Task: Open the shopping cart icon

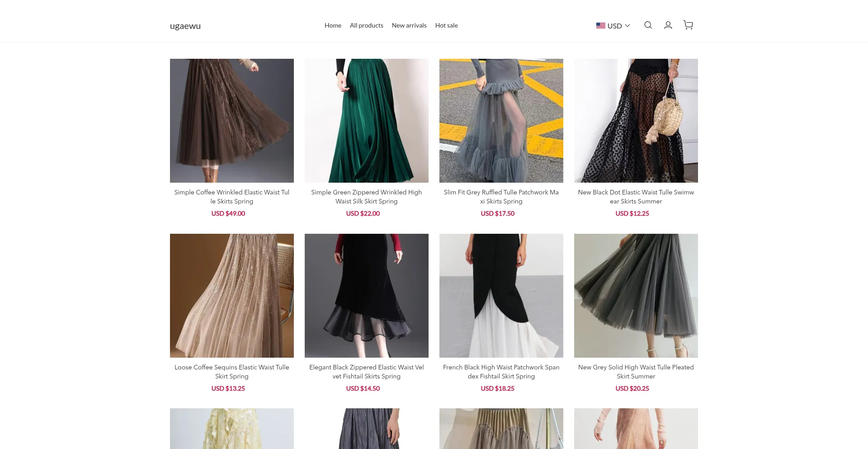Action: click(x=688, y=25)
